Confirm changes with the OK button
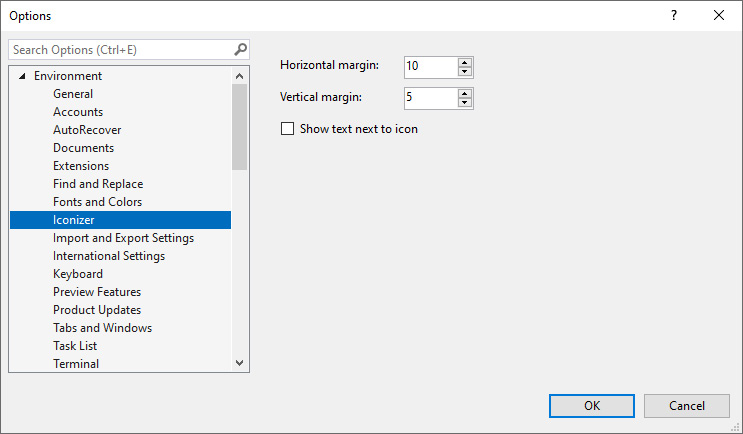 592,406
